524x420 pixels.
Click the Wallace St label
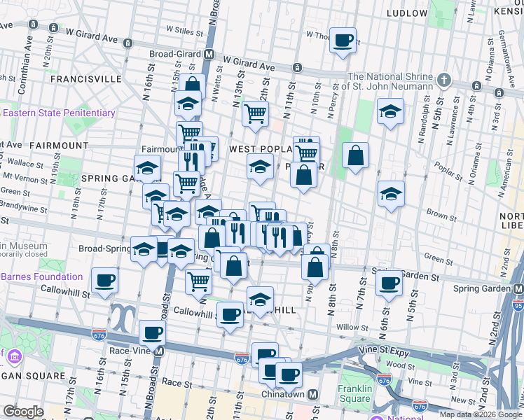pyautogui.click(x=25, y=163)
